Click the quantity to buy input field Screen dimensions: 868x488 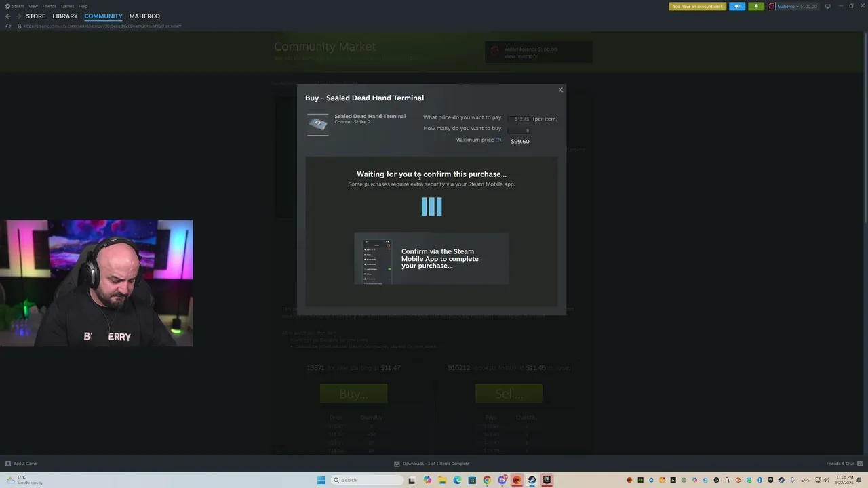520,129
